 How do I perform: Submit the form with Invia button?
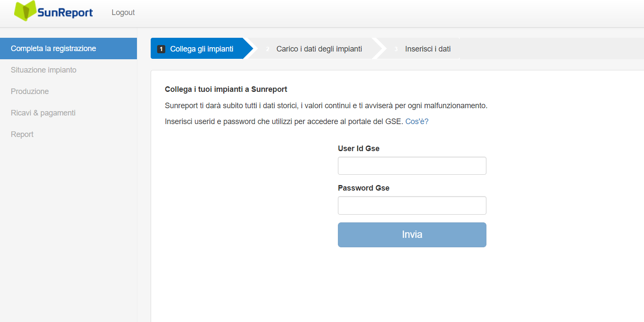pyautogui.click(x=412, y=235)
